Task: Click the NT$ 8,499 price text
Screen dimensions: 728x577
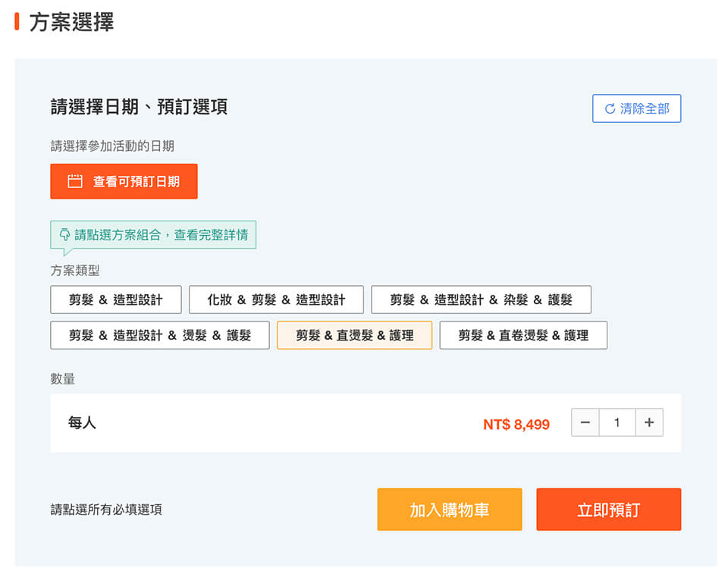Action: pos(516,425)
